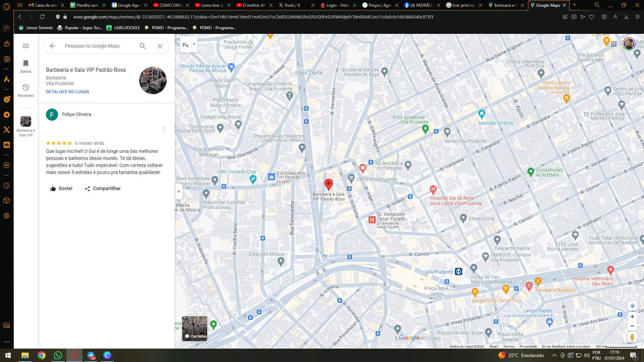Viewport: 644px width, 362px height.
Task: Open DETALHES DO LUGAR link
Action: (67, 92)
